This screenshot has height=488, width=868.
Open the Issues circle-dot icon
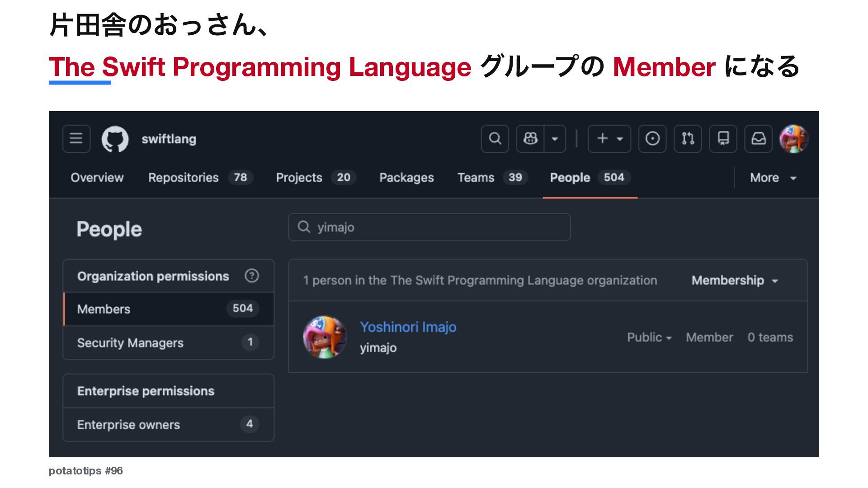(x=652, y=139)
